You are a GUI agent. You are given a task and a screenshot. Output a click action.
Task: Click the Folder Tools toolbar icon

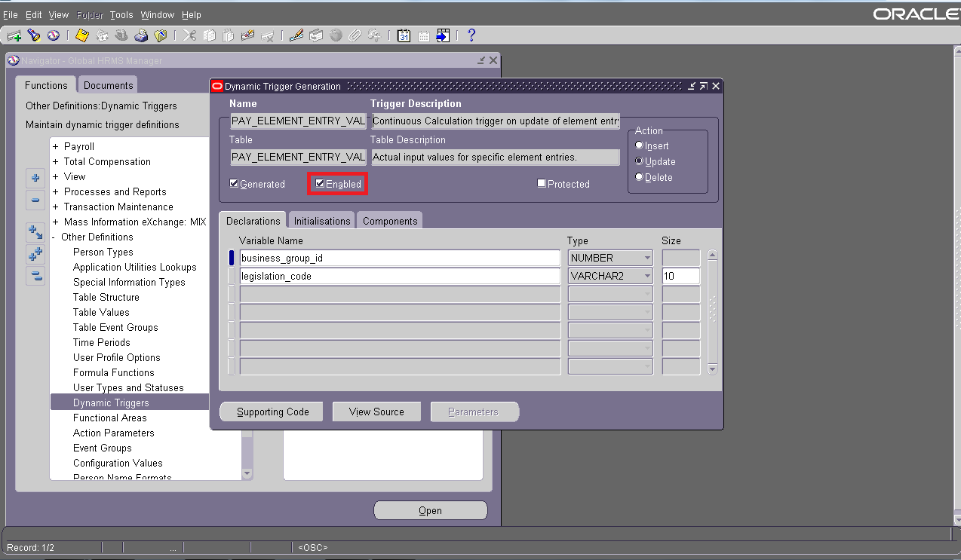click(x=374, y=35)
